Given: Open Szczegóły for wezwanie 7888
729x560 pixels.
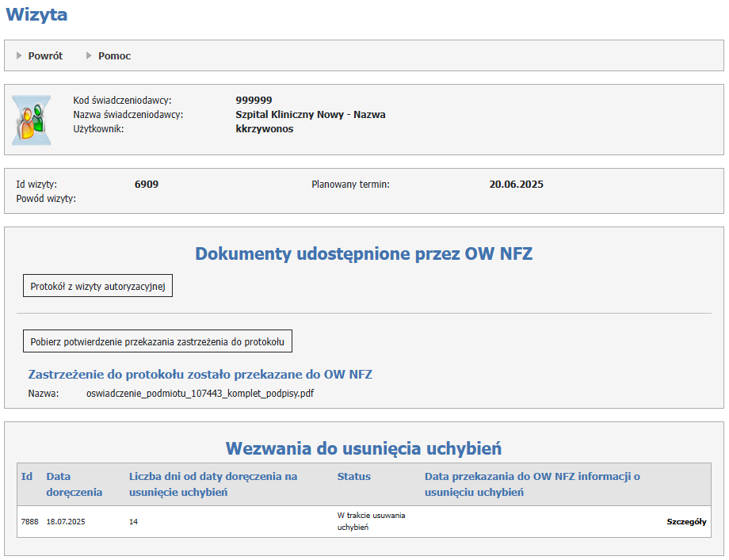Looking at the screenshot, I should tap(686, 521).
